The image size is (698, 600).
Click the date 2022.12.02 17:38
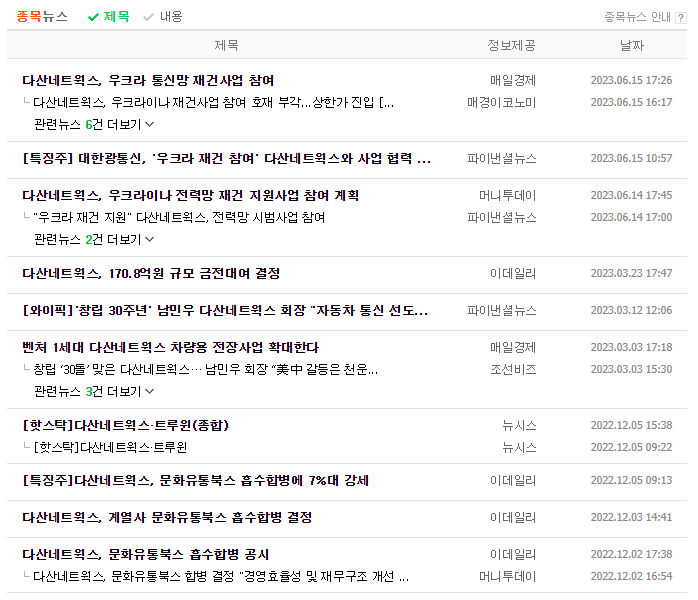coord(631,555)
